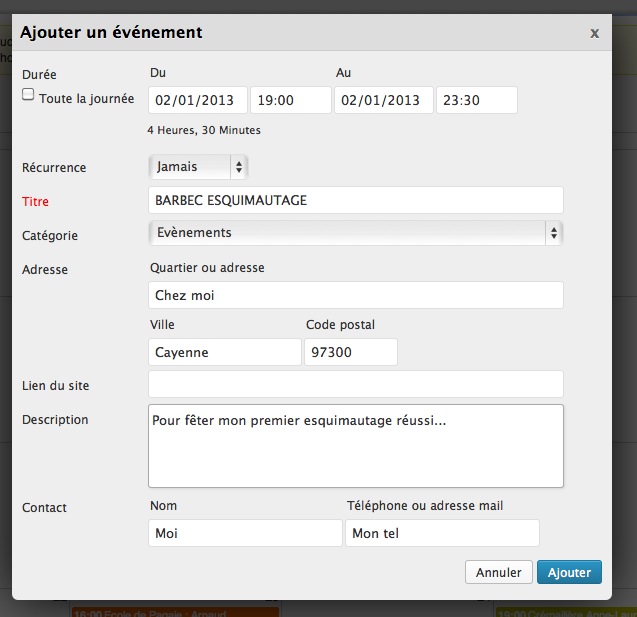Click the Quartier ou adresse field
The width and height of the screenshot is (637, 617).
click(x=355, y=296)
